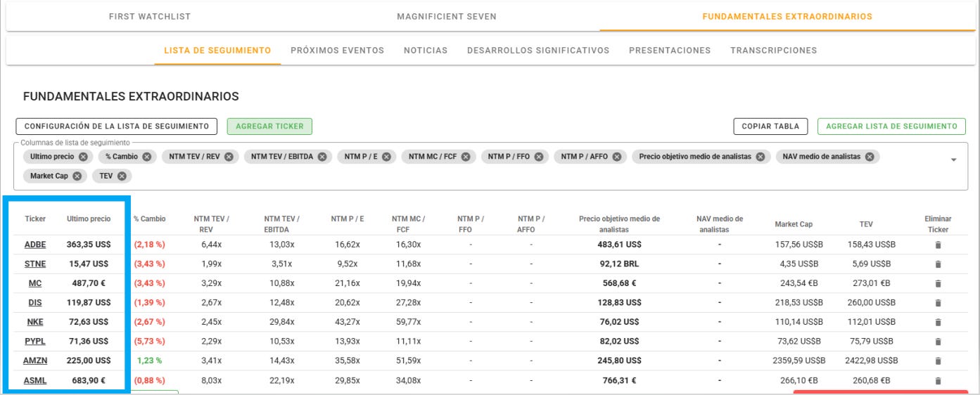Delete the STNE ticker row
The height and width of the screenshot is (395, 980).
point(937,264)
